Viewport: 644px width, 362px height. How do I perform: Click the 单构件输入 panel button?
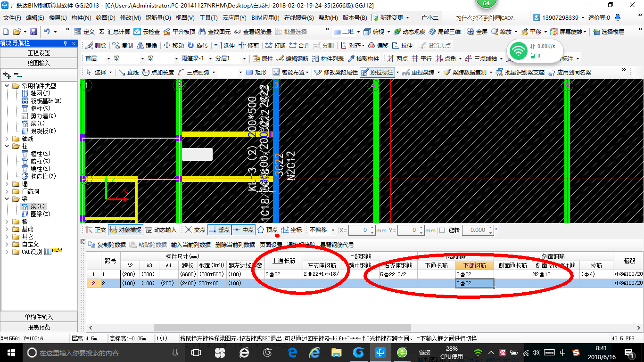[39, 317]
